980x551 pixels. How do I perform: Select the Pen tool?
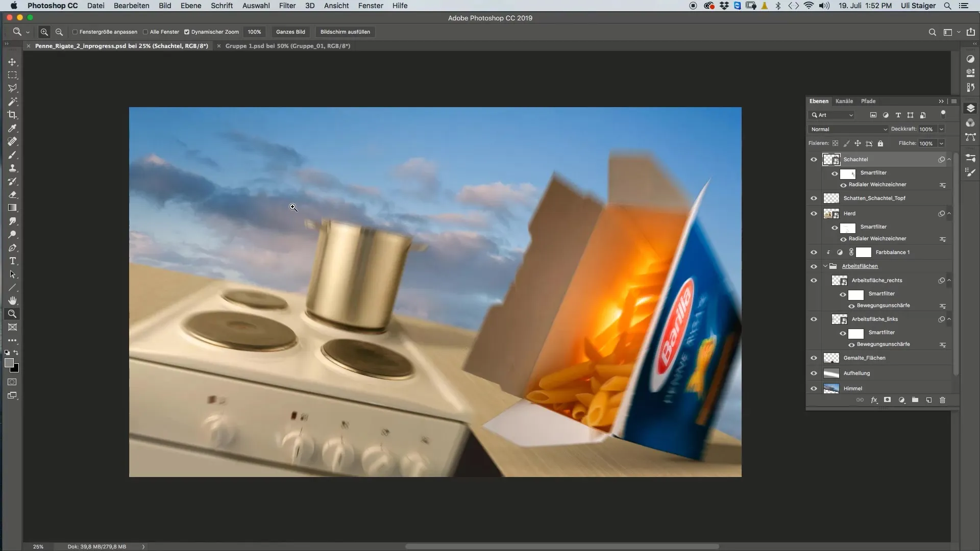click(12, 248)
